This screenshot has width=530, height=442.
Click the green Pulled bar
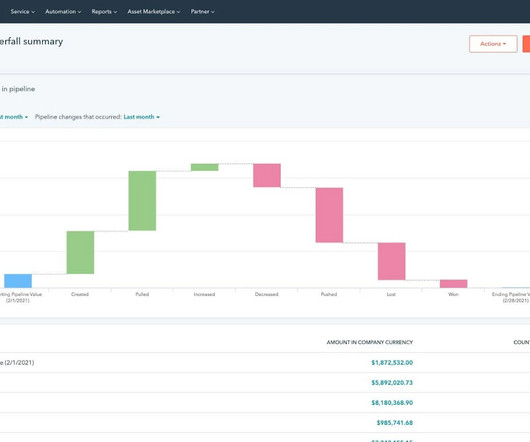click(142, 201)
